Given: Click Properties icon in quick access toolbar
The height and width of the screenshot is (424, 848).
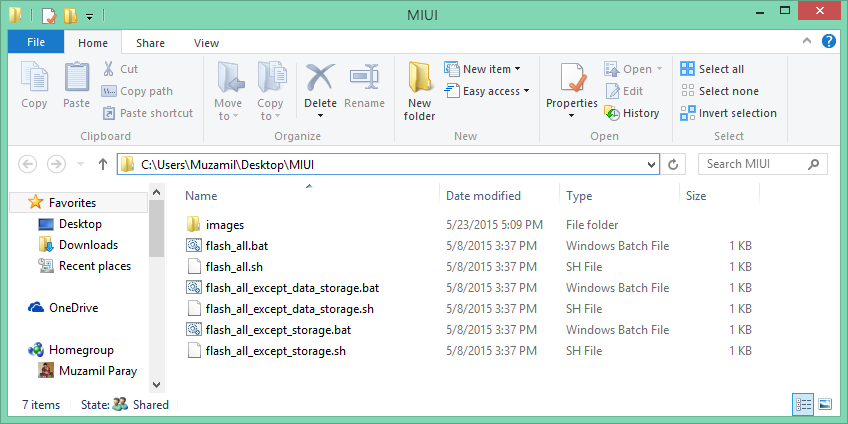Looking at the screenshot, I should point(49,15).
